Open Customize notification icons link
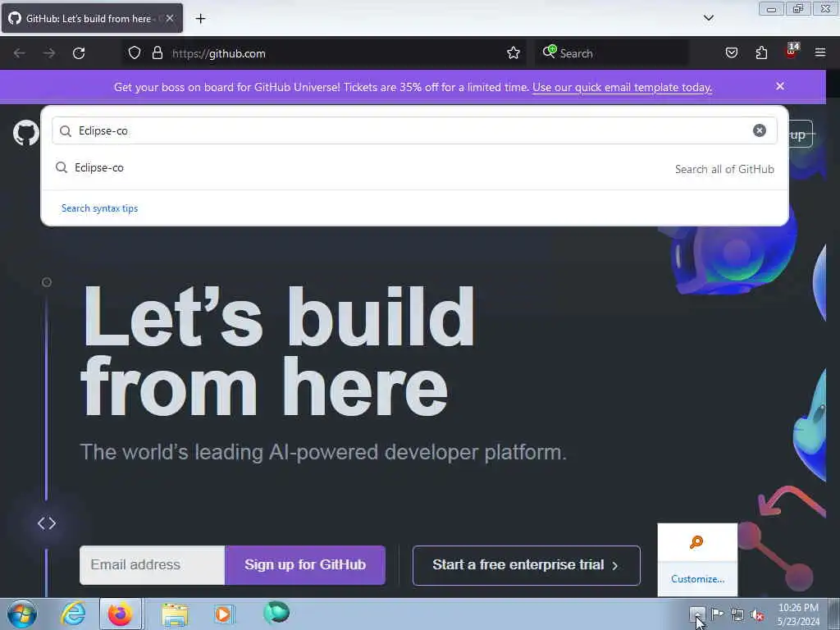This screenshot has height=630, width=840. click(x=697, y=579)
